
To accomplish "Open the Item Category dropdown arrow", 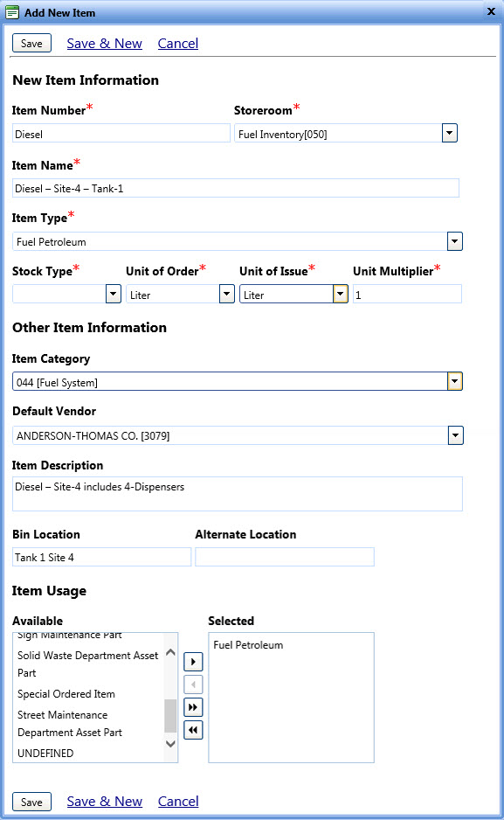I will pyautogui.click(x=455, y=381).
